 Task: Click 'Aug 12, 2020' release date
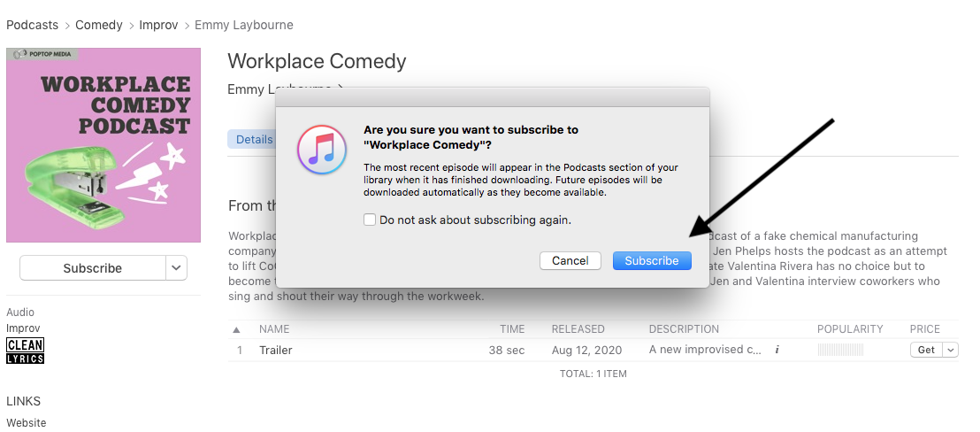click(x=587, y=350)
